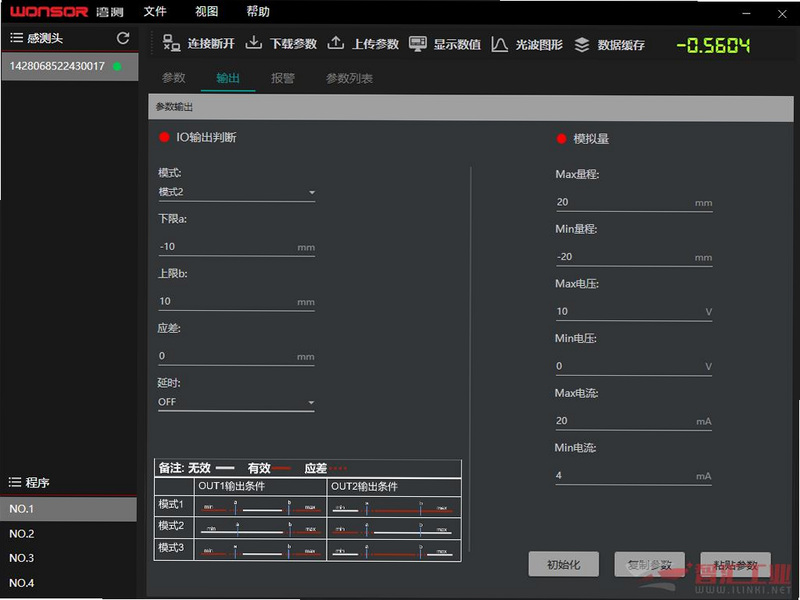Image resolution: width=800 pixels, height=600 pixels.
Task: Click the 初始化 button
Action: [563, 564]
